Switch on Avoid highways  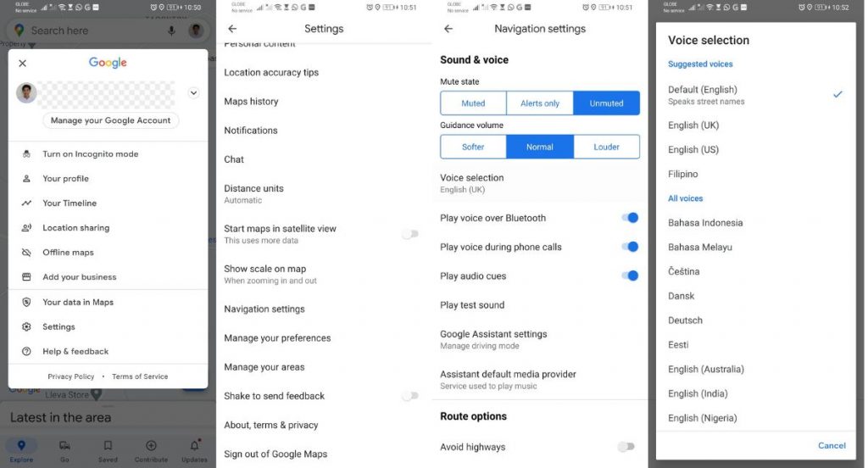coord(626,447)
